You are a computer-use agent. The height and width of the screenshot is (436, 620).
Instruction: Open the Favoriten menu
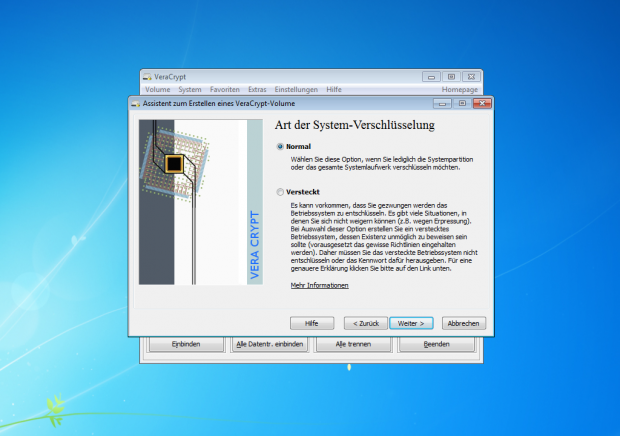pos(224,89)
